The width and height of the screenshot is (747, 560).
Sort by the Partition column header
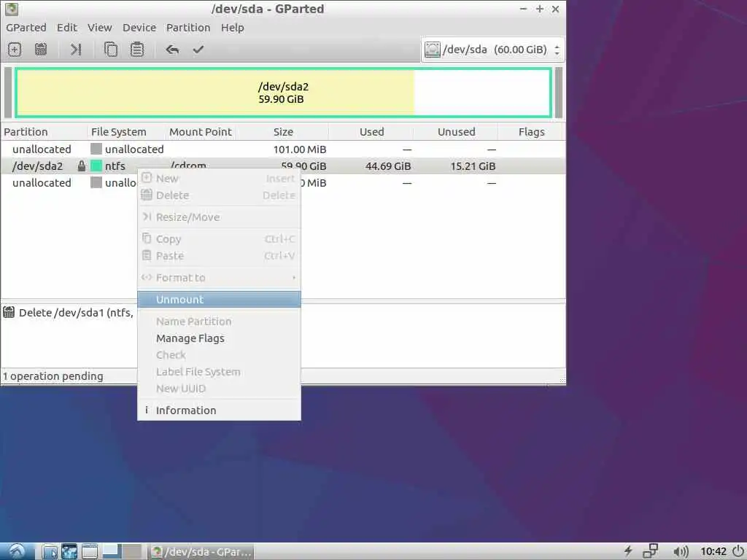coord(44,132)
